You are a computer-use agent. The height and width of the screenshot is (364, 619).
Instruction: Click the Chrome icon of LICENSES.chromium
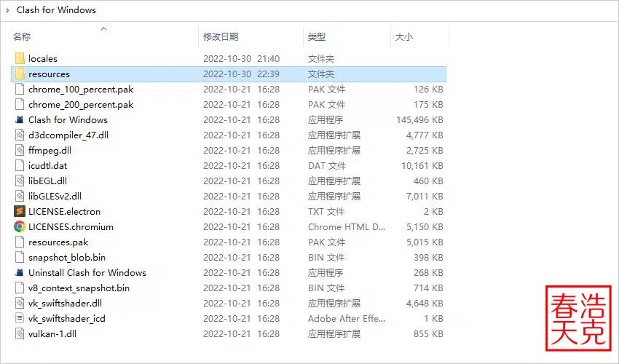coord(20,226)
